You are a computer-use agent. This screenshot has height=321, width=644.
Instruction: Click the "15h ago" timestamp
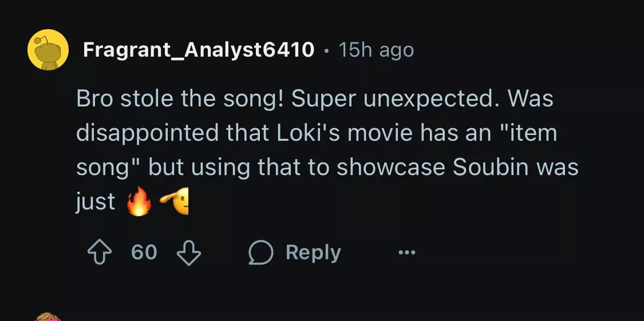376,50
